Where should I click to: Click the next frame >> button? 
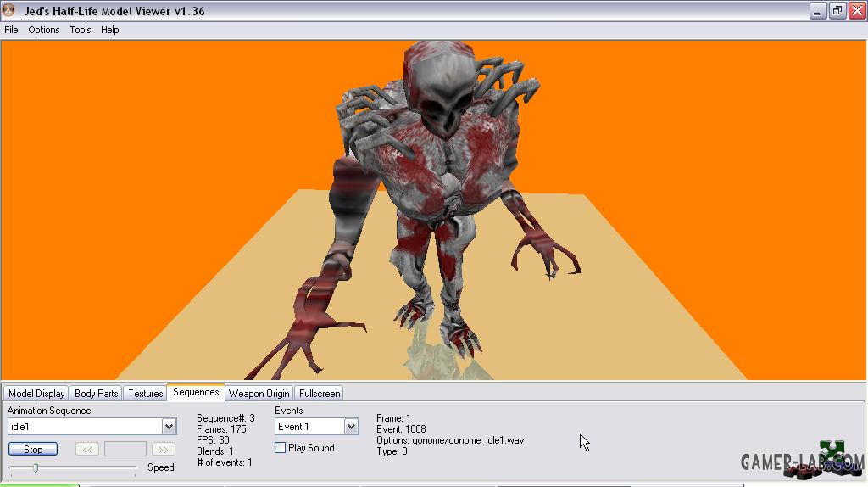[x=164, y=450]
